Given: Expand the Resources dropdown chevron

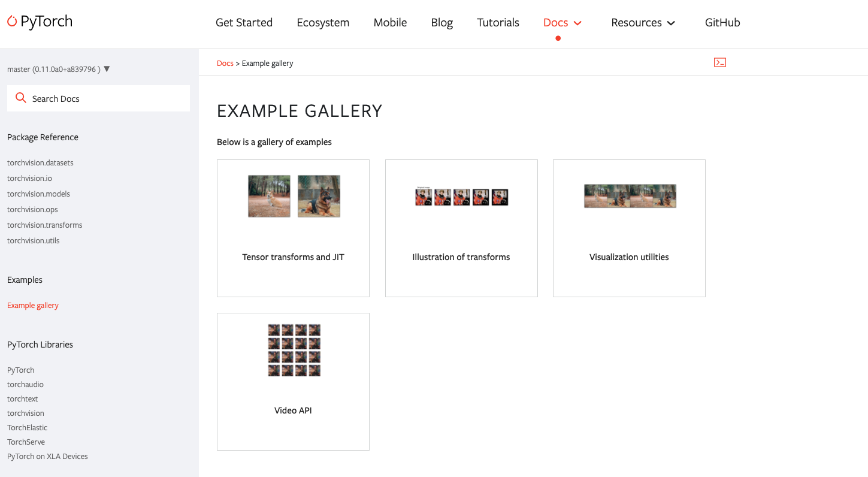Looking at the screenshot, I should (x=671, y=23).
